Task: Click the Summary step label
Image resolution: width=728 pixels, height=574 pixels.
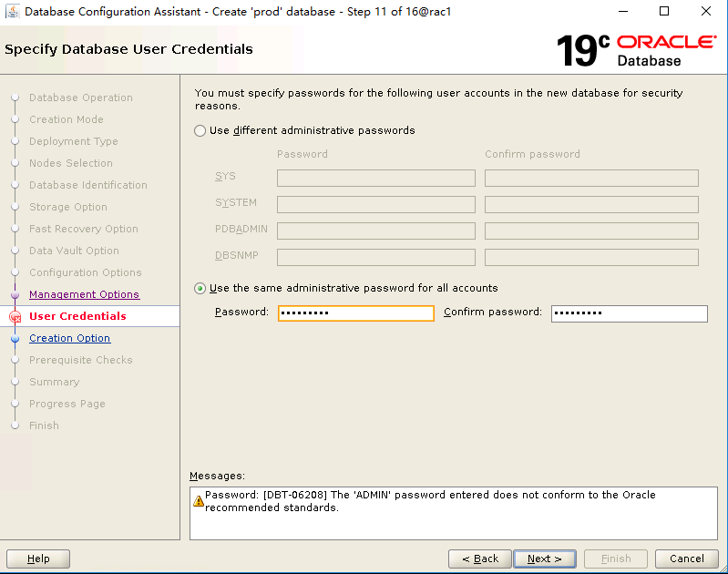Action: coord(55,382)
